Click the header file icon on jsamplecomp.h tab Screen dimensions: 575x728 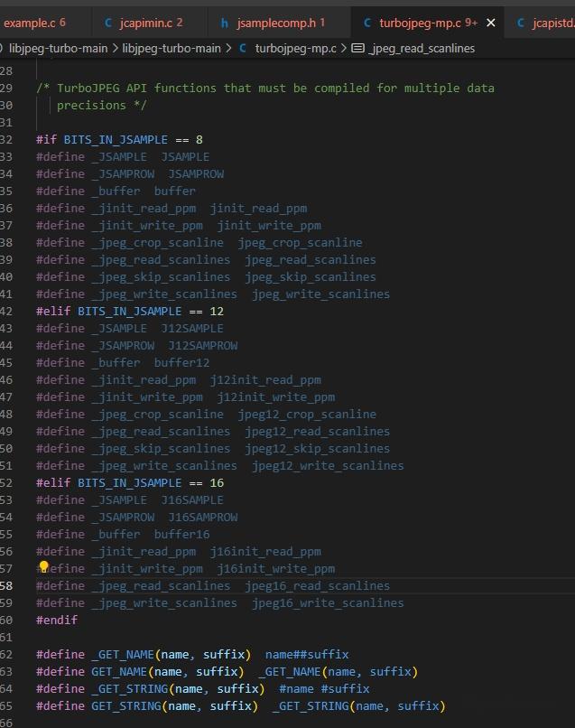225,23
